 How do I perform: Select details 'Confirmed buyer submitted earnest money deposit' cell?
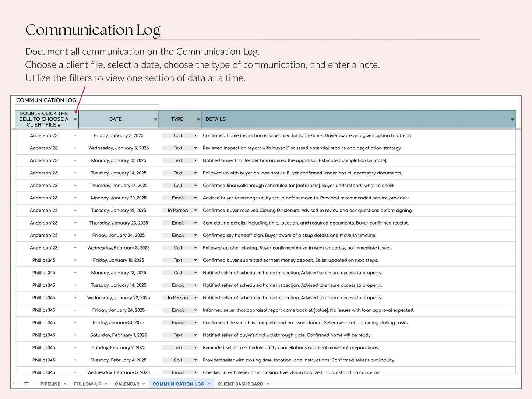pos(359,260)
